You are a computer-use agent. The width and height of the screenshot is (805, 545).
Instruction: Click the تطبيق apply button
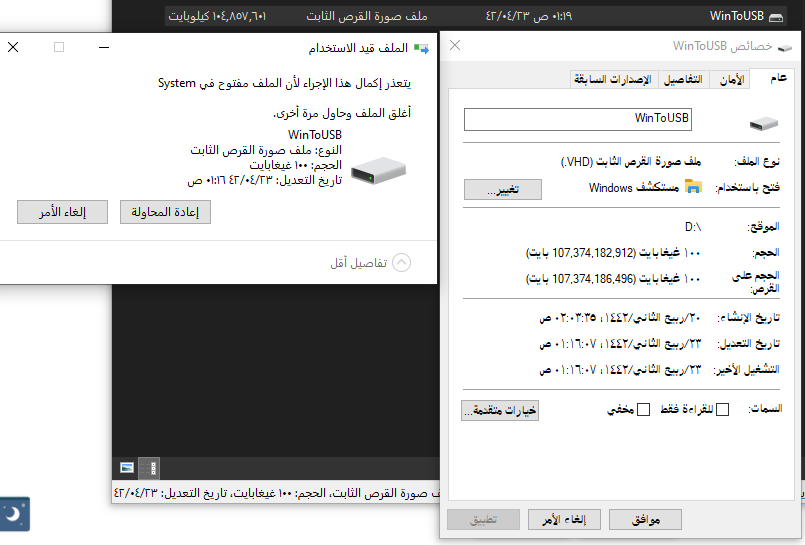coord(484,520)
